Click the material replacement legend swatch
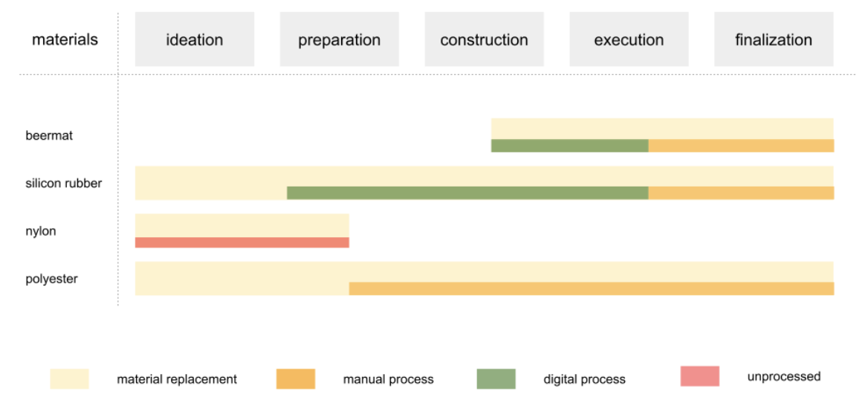Viewport: 868px width, 400px height. point(69,378)
